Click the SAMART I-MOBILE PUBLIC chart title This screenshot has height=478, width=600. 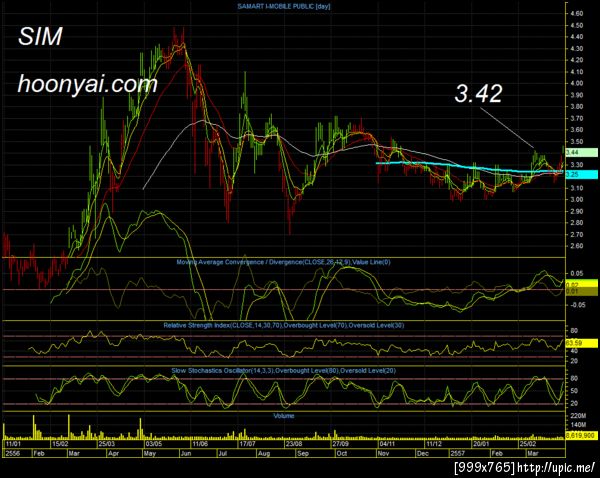[284, 6]
